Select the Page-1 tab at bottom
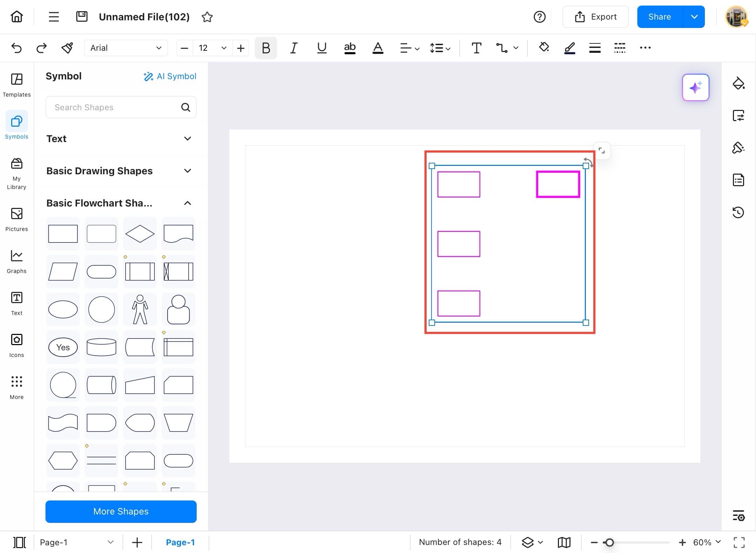Image resolution: width=756 pixels, height=553 pixels. tap(180, 542)
